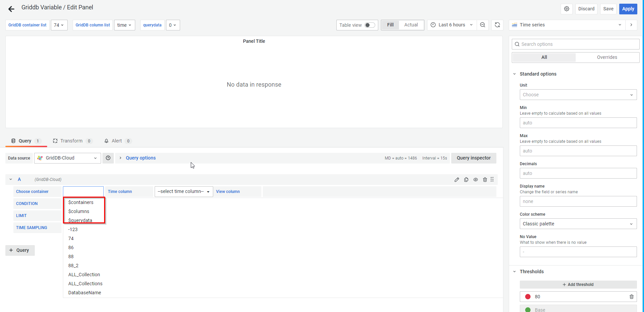The width and height of the screenshot is (644, 312).
Task: Click the zoom out time range icon
Action: (482, 25)
